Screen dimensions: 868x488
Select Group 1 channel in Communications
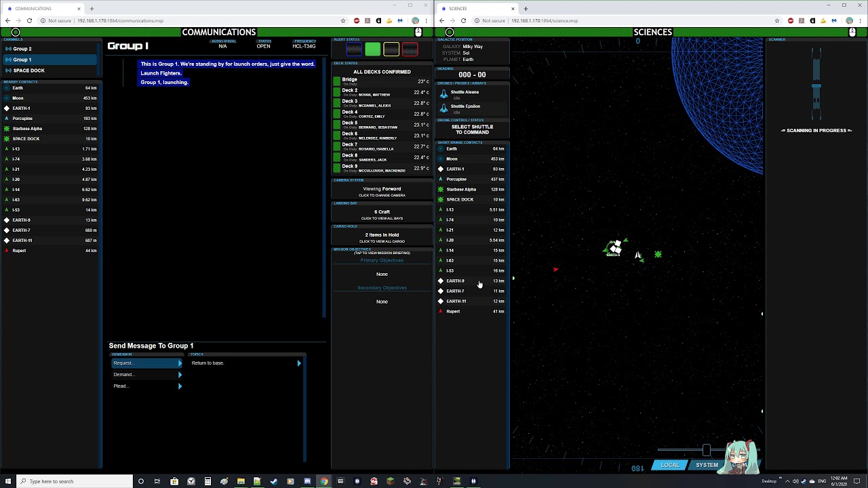49,60
